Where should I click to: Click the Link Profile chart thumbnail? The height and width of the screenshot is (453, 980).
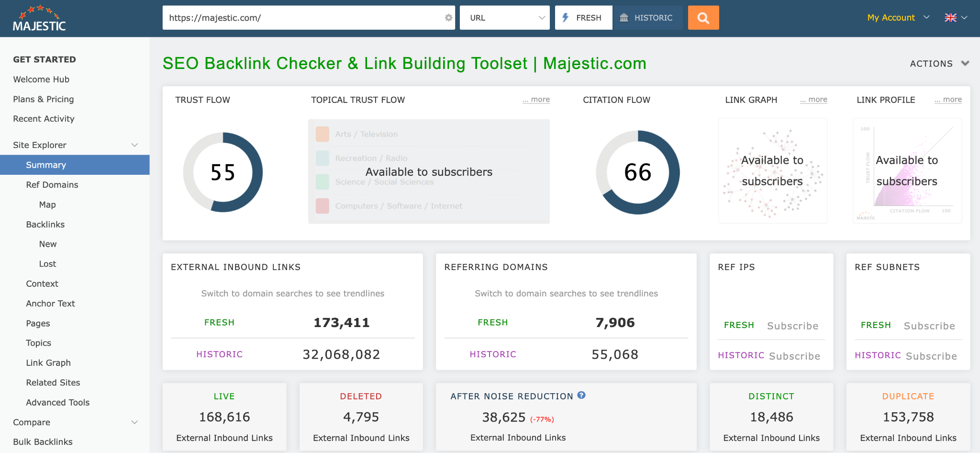tap(907, 171)
